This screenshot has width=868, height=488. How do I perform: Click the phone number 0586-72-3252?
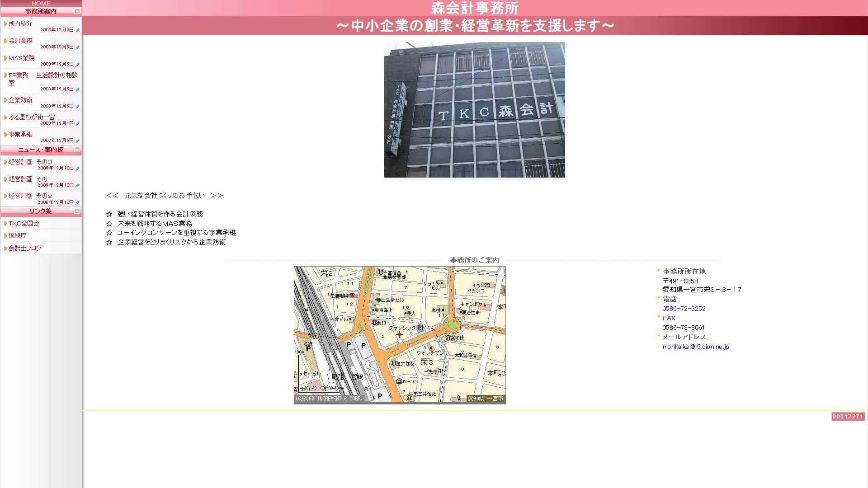[x=684, y=309]
